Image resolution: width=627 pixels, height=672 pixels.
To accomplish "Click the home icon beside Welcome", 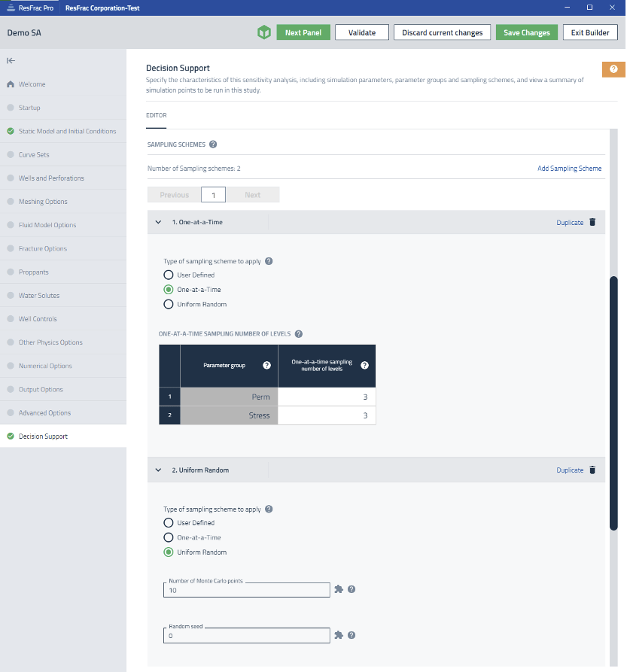I will pyautogui.click(x=11, y=84).
